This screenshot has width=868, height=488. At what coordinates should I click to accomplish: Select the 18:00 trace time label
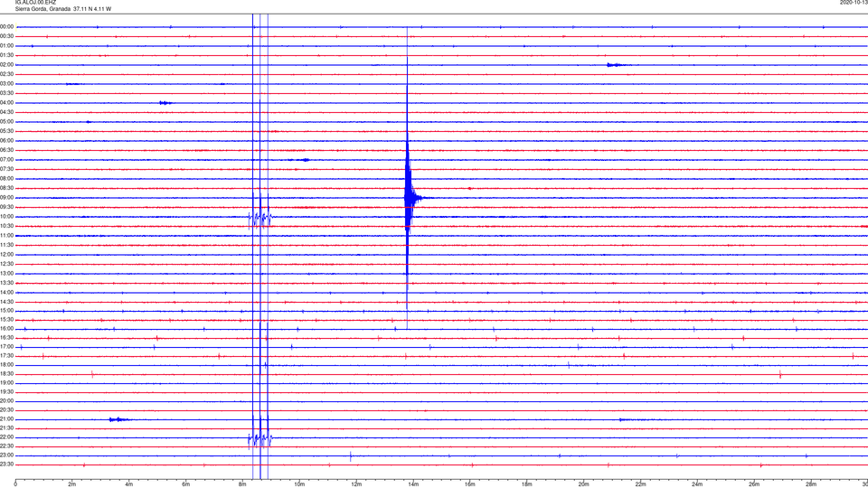pos(7,365)
